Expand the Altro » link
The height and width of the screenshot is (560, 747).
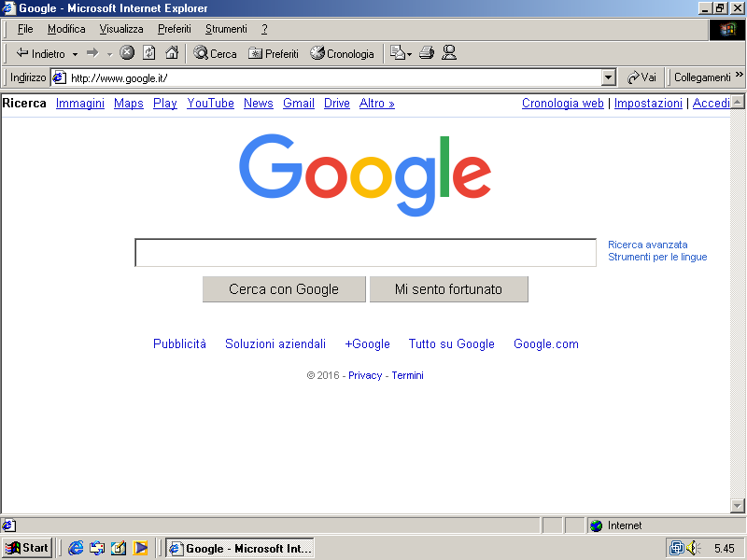pos(377,104)
